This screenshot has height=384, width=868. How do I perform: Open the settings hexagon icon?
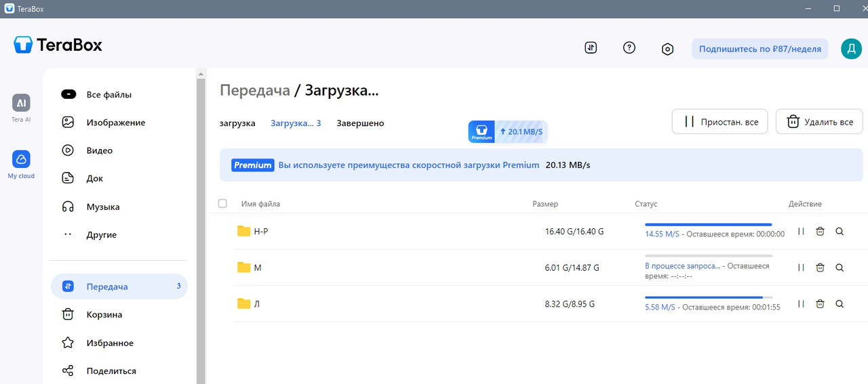pyautogui.click(x=668, y=49)
